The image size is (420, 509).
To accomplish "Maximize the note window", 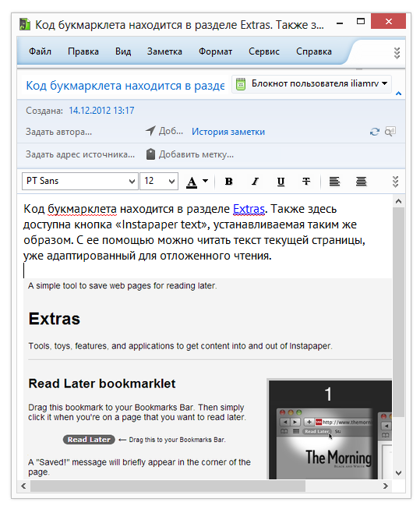I will click(x=361, y=22).
